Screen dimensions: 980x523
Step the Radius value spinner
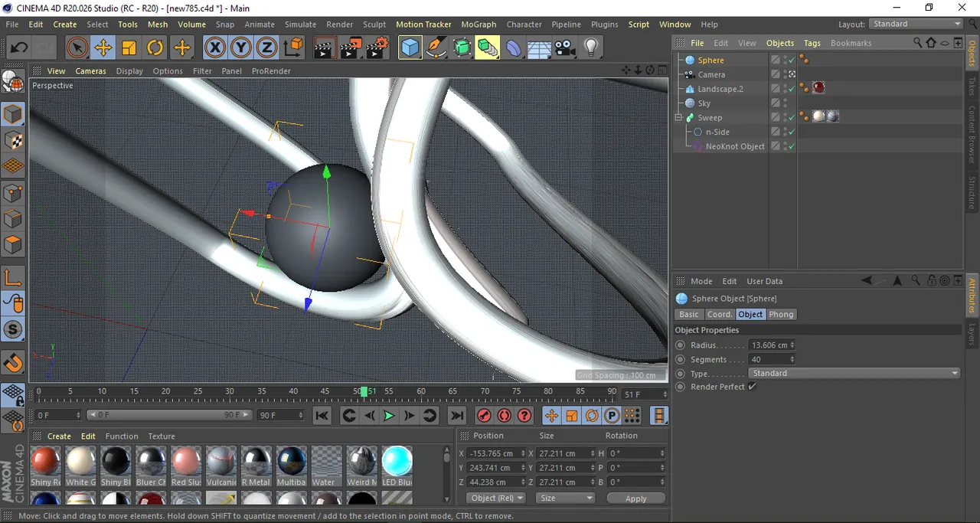[792, 345]
